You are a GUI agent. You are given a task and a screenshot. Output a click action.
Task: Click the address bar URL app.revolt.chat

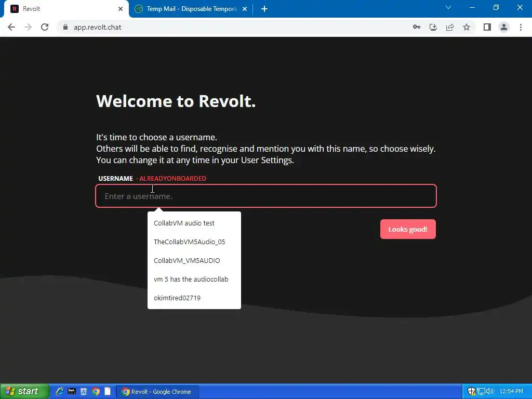[x=97, y=27]
